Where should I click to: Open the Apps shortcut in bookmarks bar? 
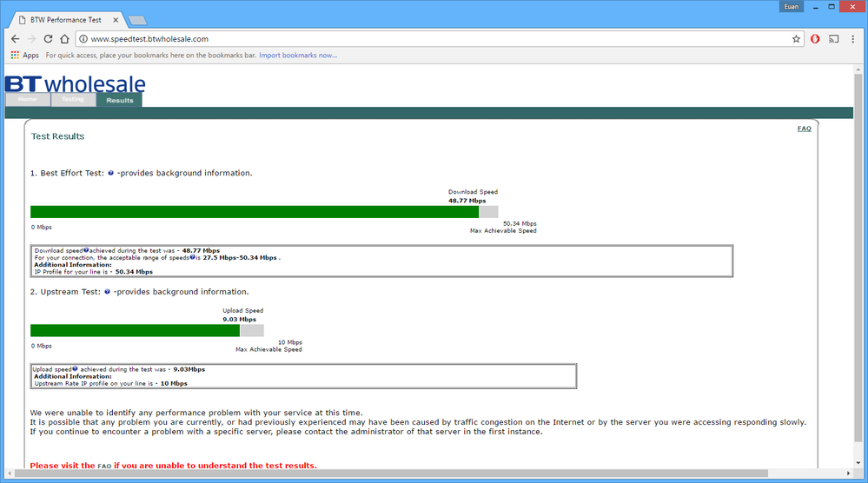25,56
